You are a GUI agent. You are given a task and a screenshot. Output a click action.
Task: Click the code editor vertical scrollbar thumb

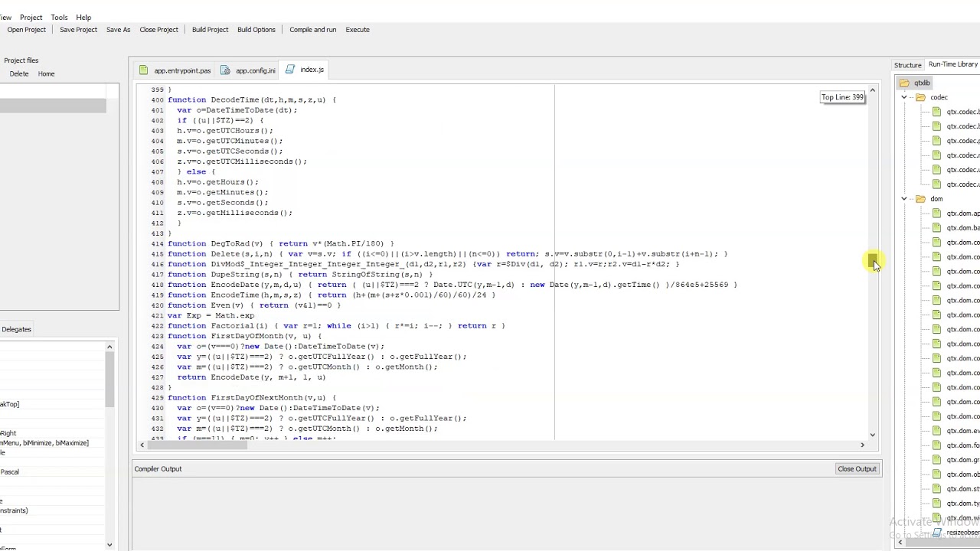click(x=872, y=260)
